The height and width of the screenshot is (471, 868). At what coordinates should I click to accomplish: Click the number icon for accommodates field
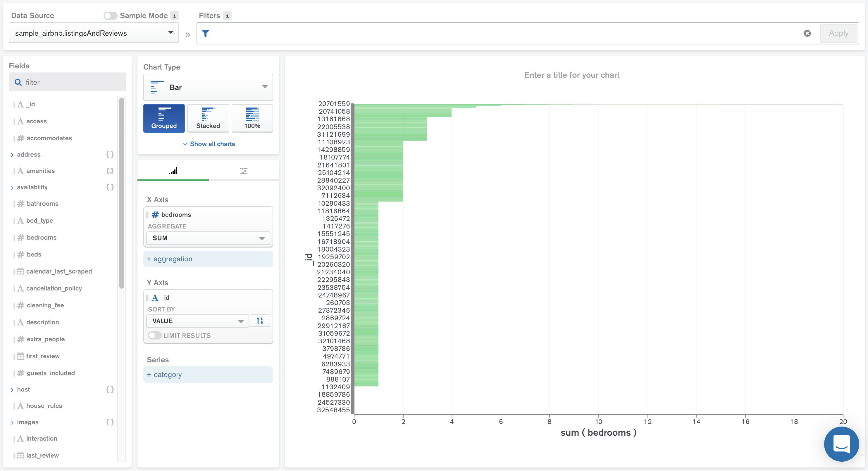(x=21, y=138)
